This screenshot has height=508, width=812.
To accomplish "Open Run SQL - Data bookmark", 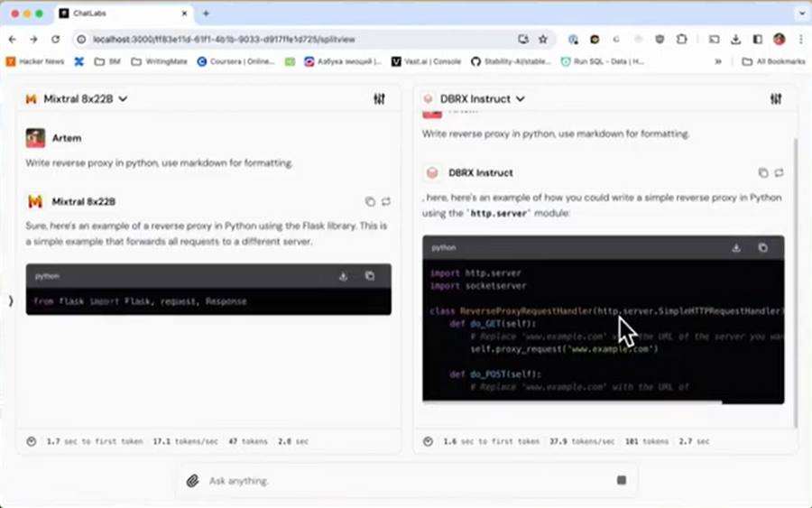I will pos(603,61).
